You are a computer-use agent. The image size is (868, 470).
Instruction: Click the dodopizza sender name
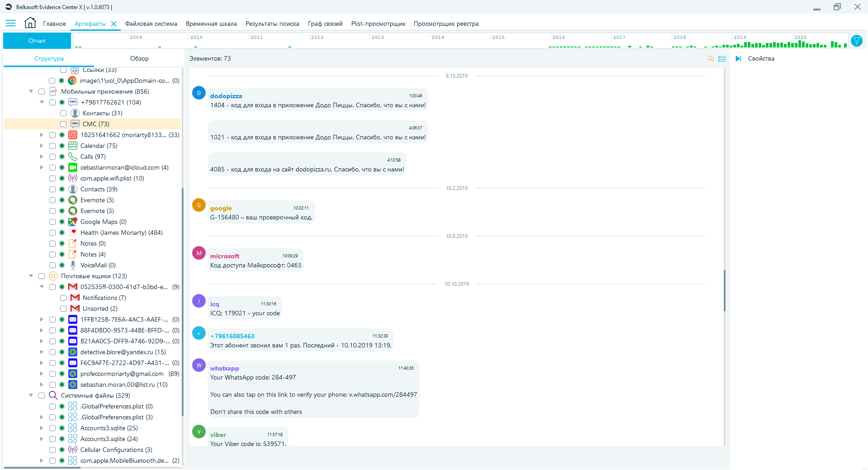[226, 96]
